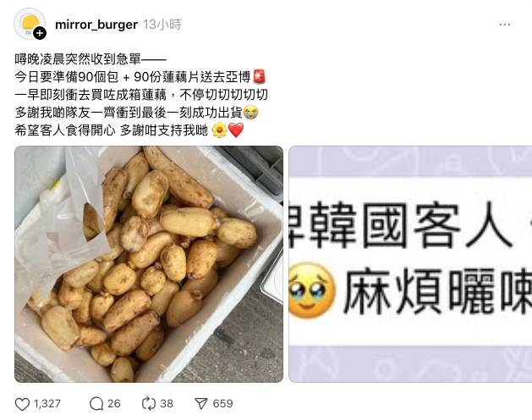The width and height of the screenshot is (532, 420).
Task: View the lotus root box photo
Action: tap(149, 264)
